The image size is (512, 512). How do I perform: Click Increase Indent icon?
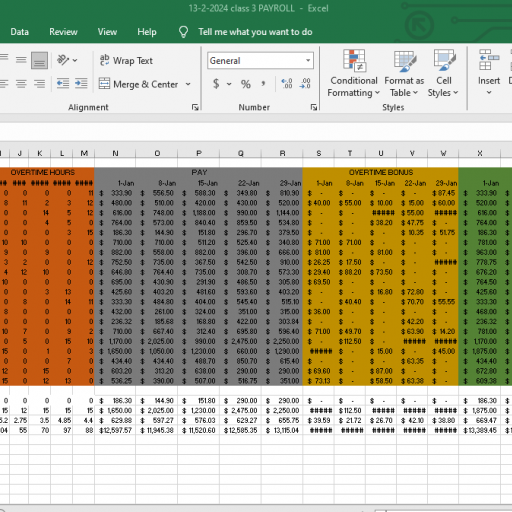81,83
